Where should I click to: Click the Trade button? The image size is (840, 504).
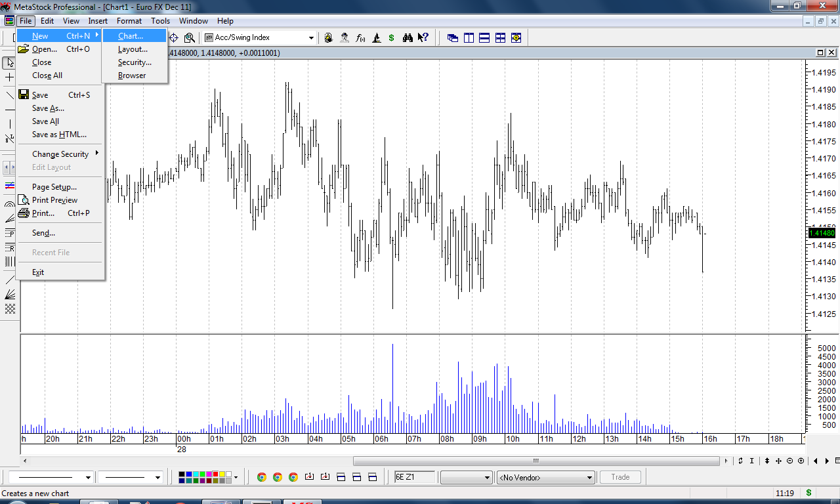click(x=619, y=477)
